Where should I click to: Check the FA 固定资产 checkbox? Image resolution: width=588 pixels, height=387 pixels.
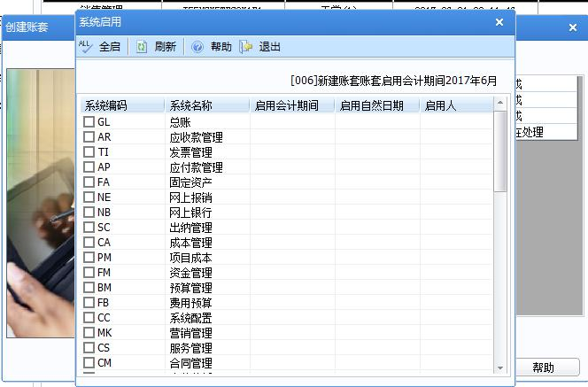point(89,182)
